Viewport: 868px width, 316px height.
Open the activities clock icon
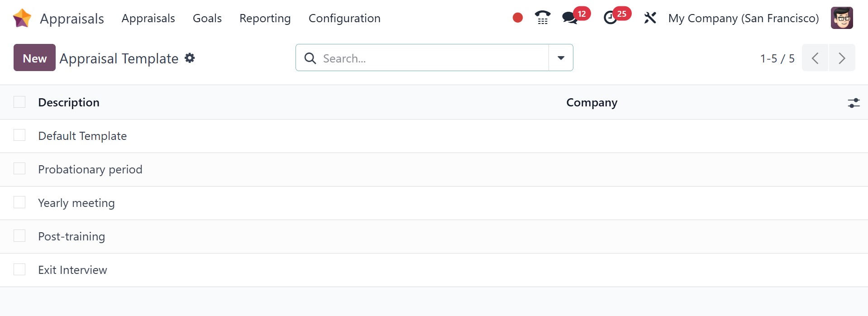click(x=610, y=18)
